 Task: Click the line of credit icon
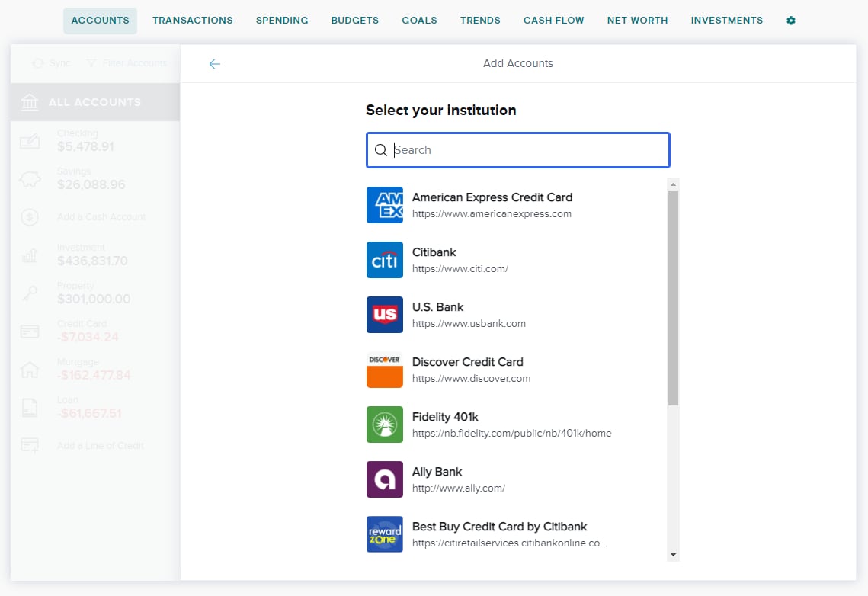[x=29, y=445]
